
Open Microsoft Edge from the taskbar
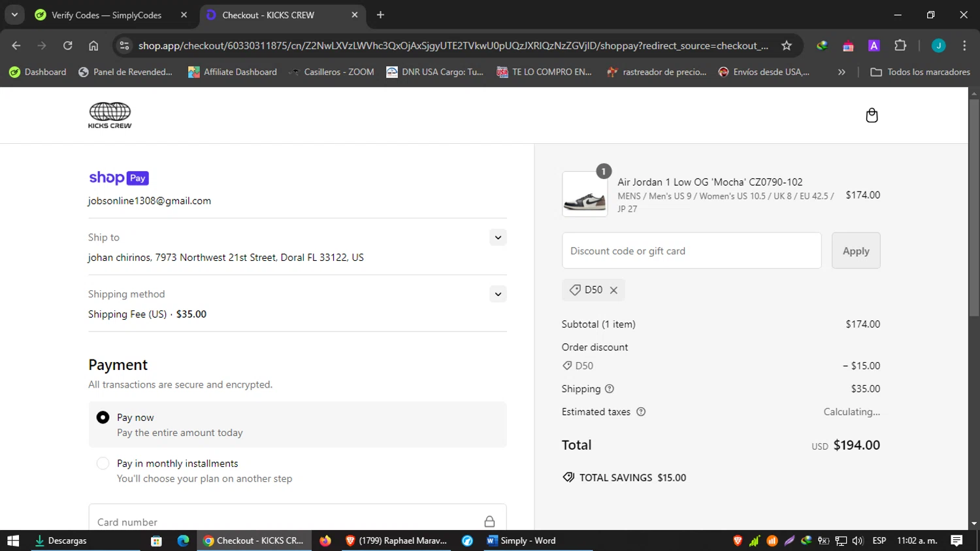pos(183,541)
